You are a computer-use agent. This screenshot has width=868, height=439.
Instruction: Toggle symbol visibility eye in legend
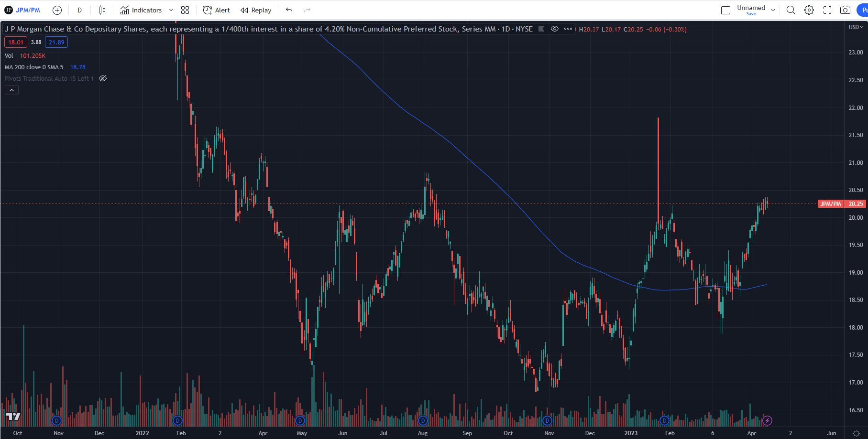coord(554,29)
